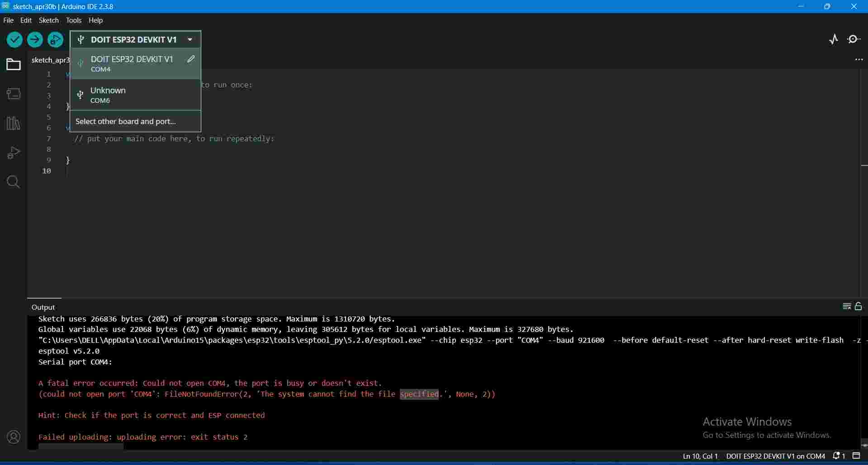Click the highlighted word 'specified' in output
This screenshot has height=465, width=868.
(419, 394)
